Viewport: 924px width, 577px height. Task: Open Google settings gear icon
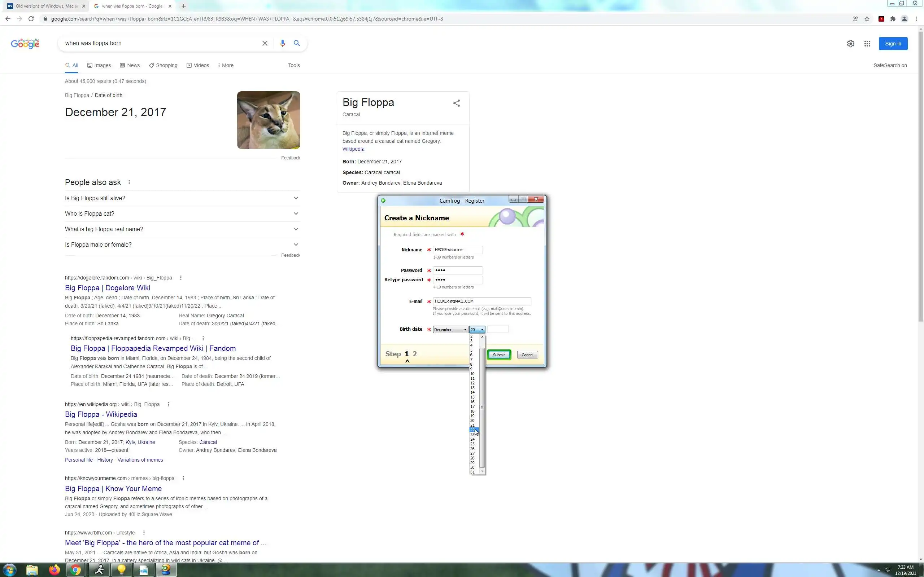click(850, 44)
